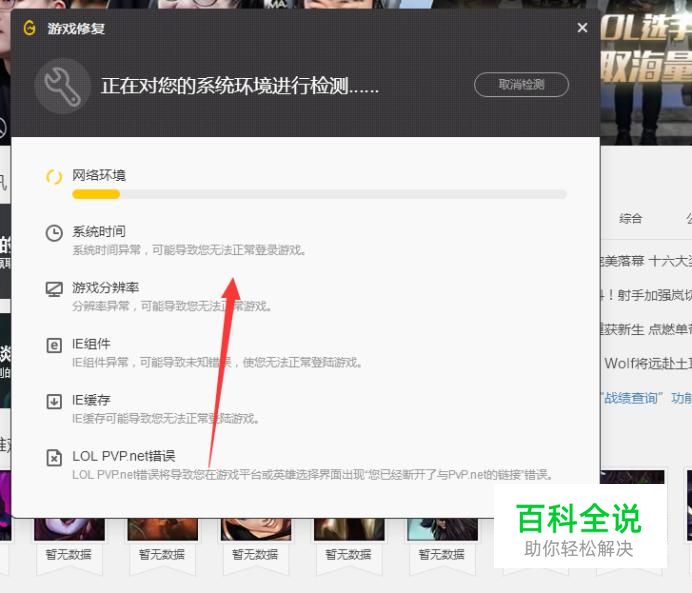
Task: Click the 网络环境 progress bar
Action: point(319,194)
